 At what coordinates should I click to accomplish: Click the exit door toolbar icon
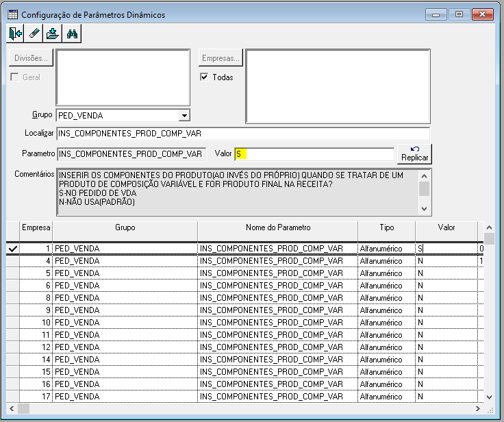(15, 34)
